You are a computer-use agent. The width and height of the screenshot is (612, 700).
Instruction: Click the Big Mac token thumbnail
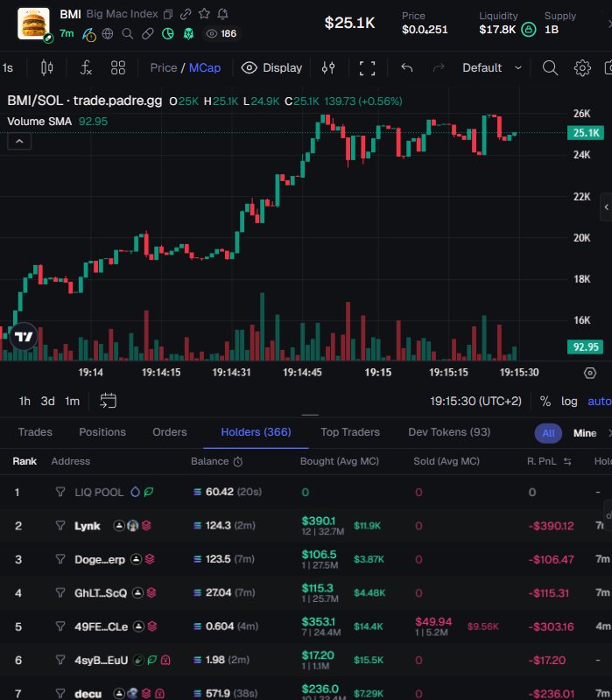(x=33, y=24)
